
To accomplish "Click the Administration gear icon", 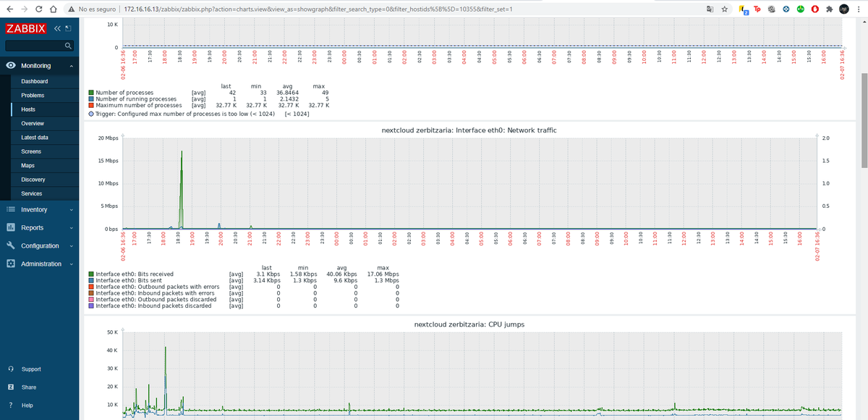I will [11, 264].
